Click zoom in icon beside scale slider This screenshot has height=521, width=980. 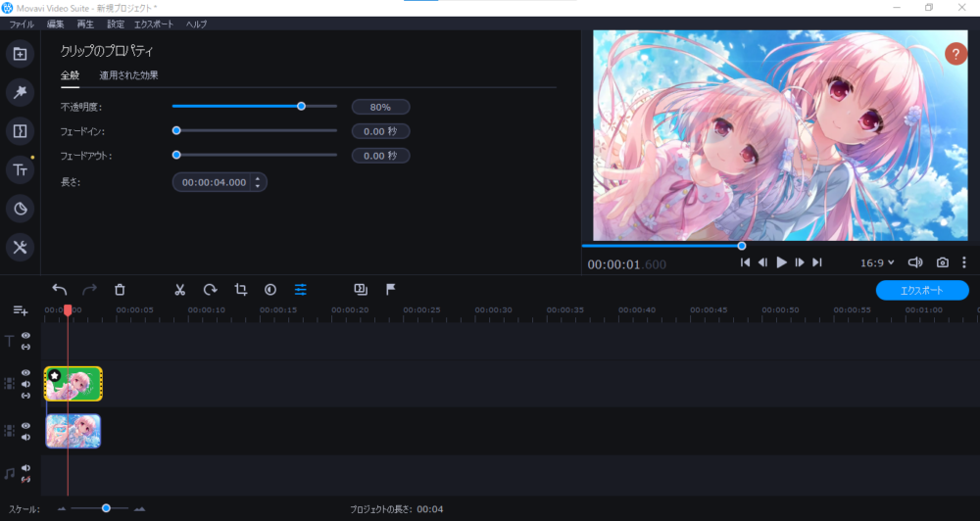139,509
